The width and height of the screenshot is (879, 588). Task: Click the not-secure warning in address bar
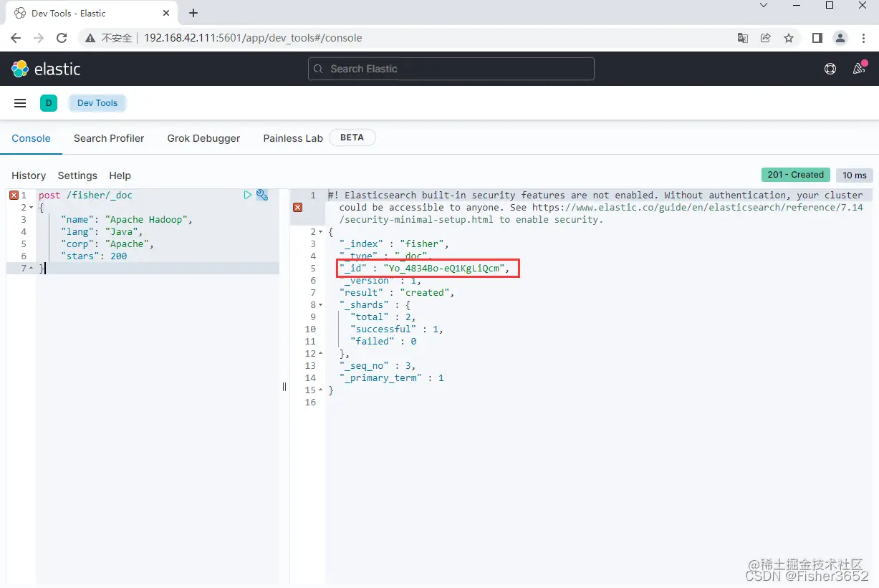pos(108,38)
